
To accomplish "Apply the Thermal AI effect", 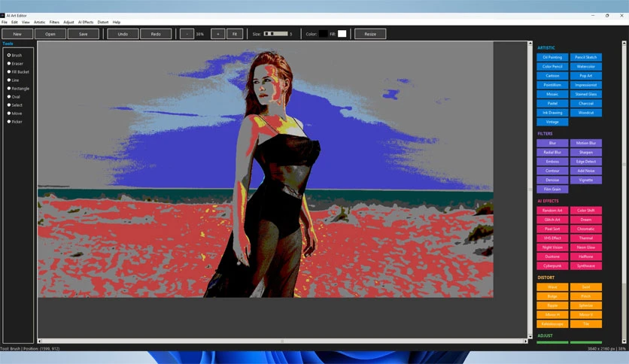I will coord(585,238).
